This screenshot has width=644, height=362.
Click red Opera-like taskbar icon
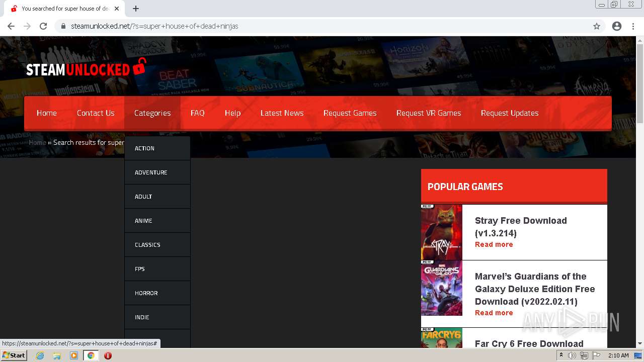(108, 355)
